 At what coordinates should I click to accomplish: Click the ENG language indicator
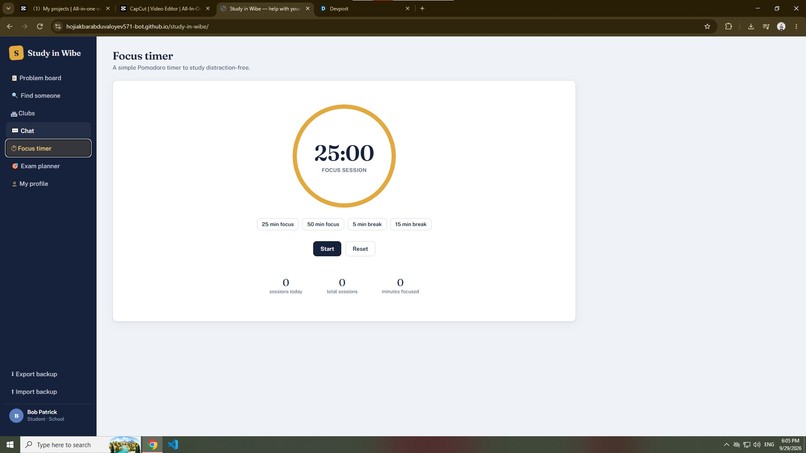pyautogui.click(x=769, y=444)
